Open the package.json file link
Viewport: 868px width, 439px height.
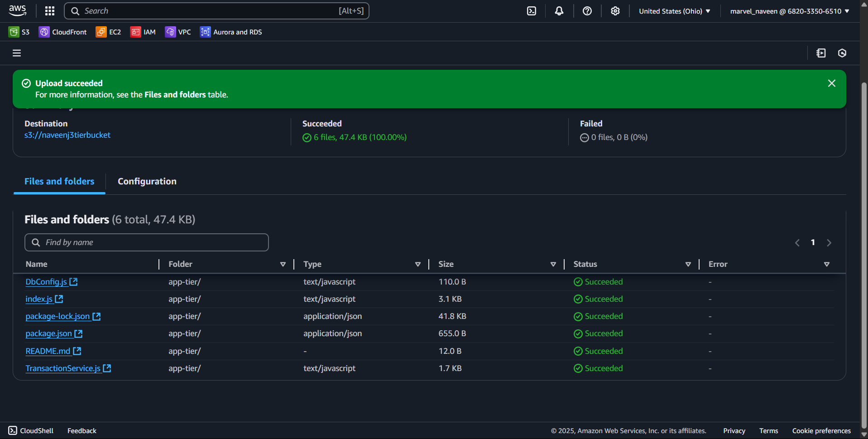click(x=48, y=333)
